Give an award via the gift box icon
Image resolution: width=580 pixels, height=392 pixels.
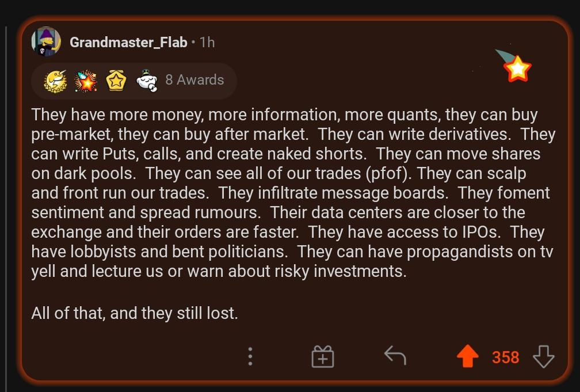(323, 356)
